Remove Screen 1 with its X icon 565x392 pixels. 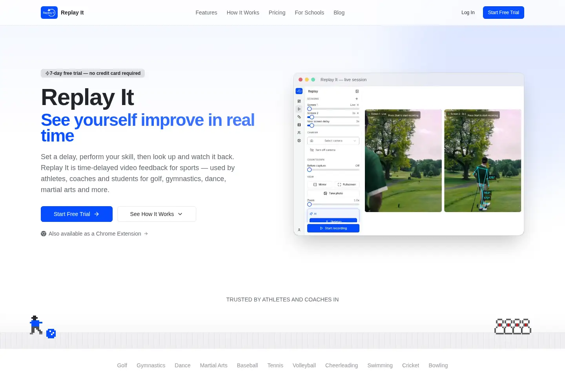358,105
